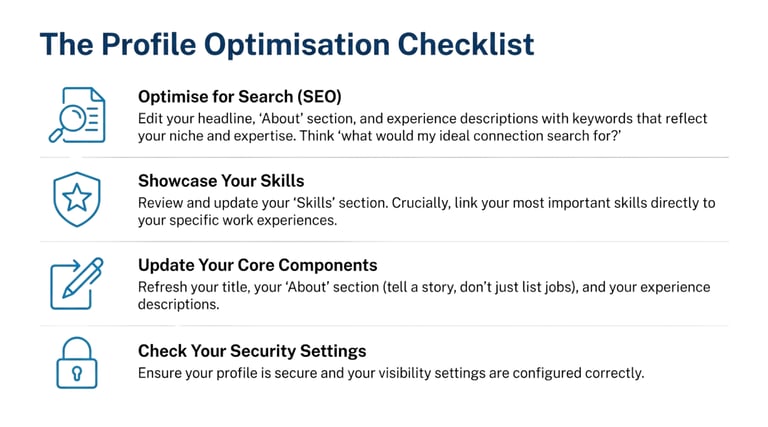Click the paragraph starting 'Review and update'

pyautogui.click(x=425, y=211)
